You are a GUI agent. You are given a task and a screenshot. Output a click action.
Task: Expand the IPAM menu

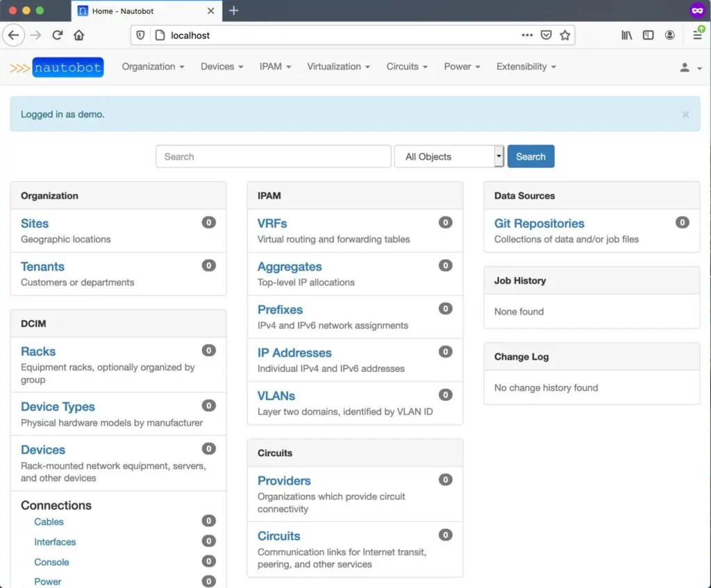click(275, 67)
